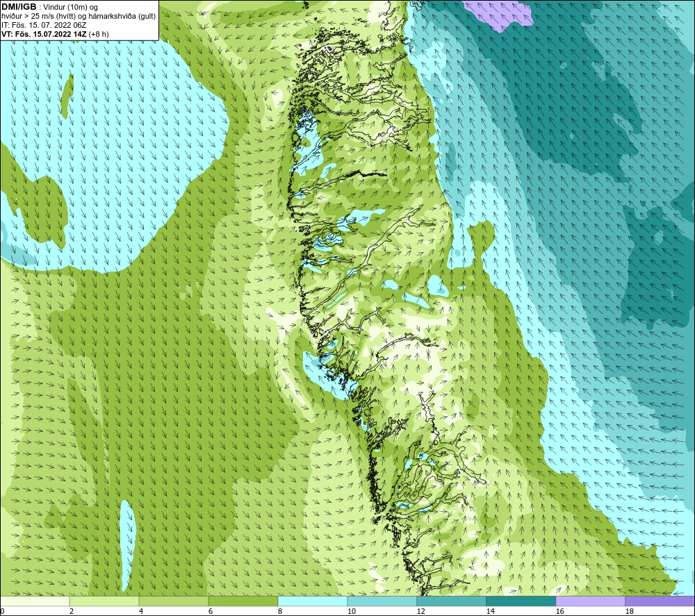Click the '6' label on the color scale

click(x=211, y=611)
